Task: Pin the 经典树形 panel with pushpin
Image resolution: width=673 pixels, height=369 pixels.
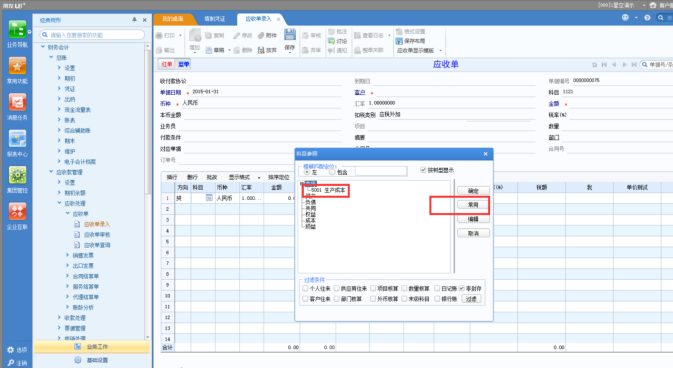Action: click(x=134, y=20)
